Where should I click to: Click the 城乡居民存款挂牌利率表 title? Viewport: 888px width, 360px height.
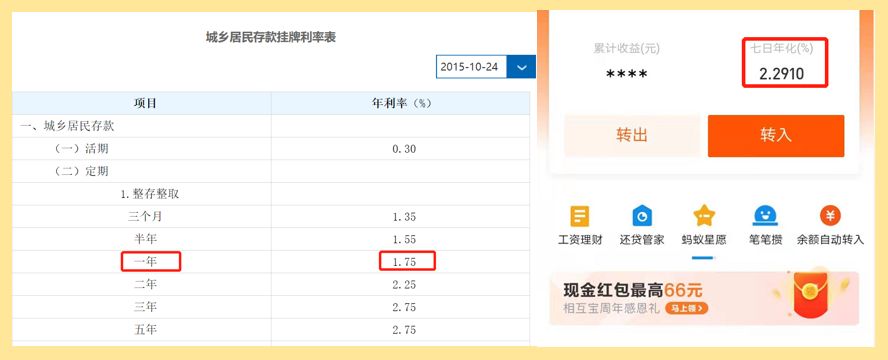tap(271, 38)
